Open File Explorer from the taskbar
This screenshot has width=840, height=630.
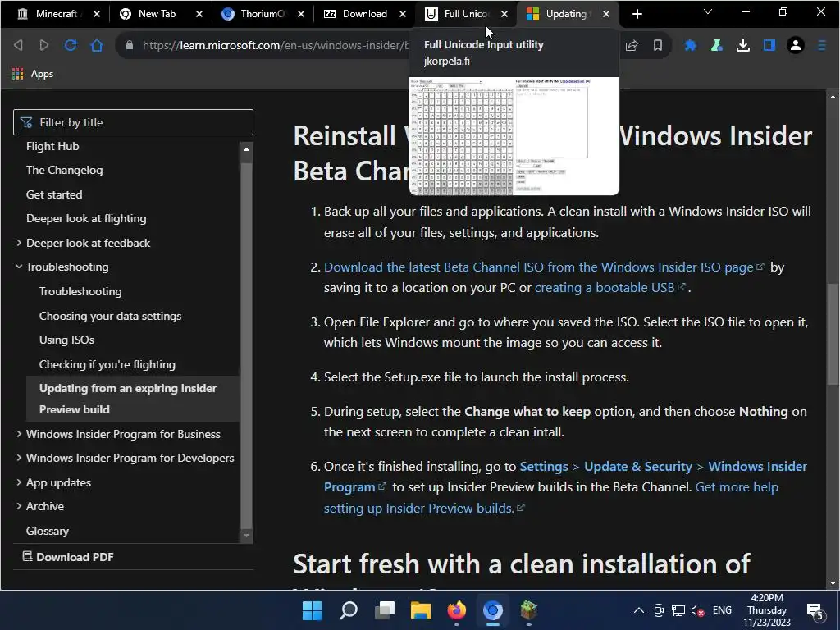(421, 610)
